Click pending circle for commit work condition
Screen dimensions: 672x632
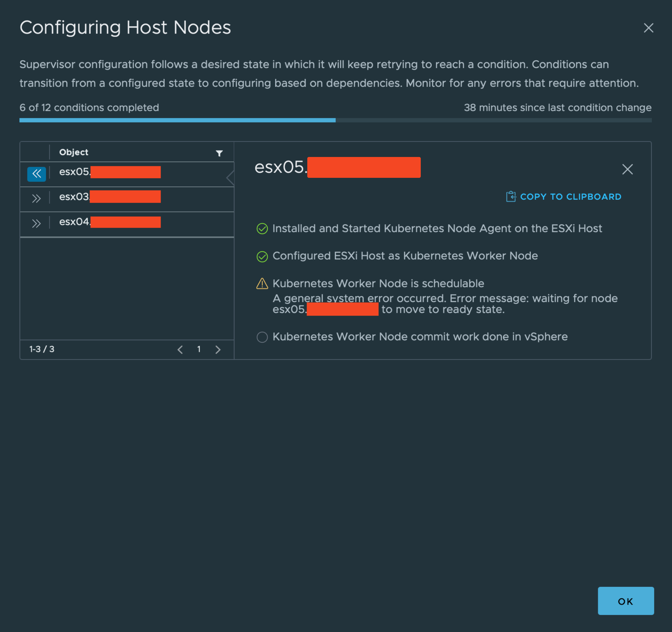point(262,337)
